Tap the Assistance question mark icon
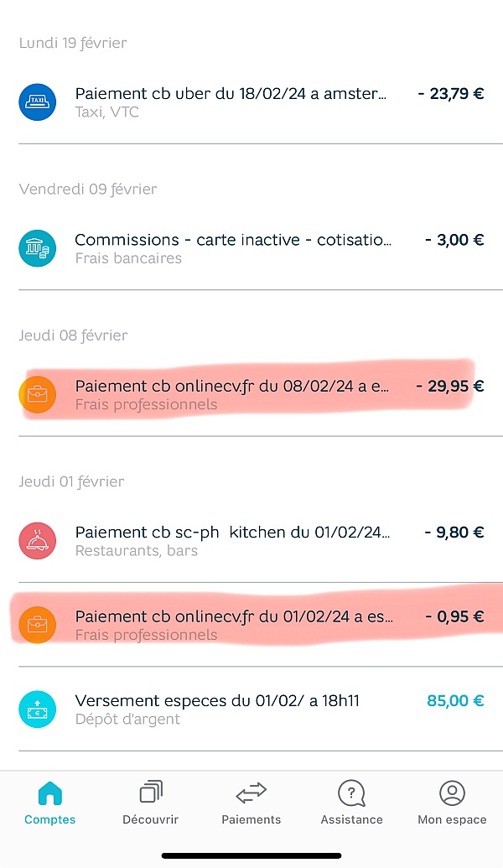This screenshot has height=868, width=503. point(351,793)
